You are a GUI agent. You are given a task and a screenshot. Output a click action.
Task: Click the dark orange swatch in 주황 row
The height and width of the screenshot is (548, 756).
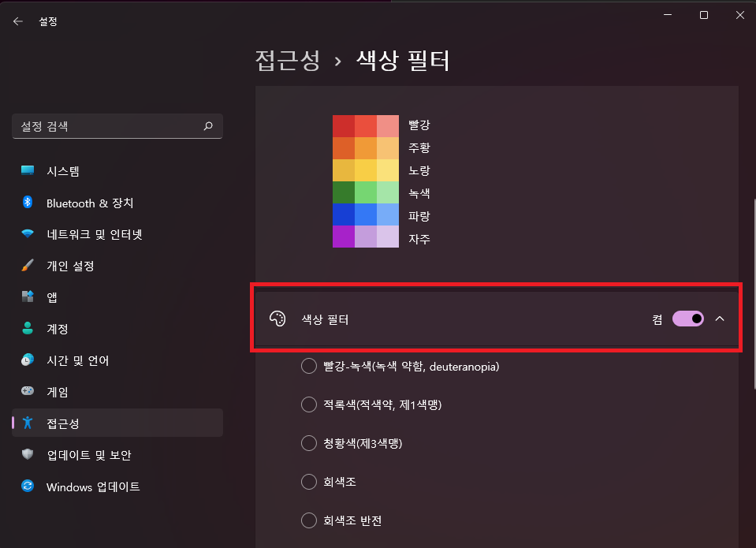click(343, 148)
